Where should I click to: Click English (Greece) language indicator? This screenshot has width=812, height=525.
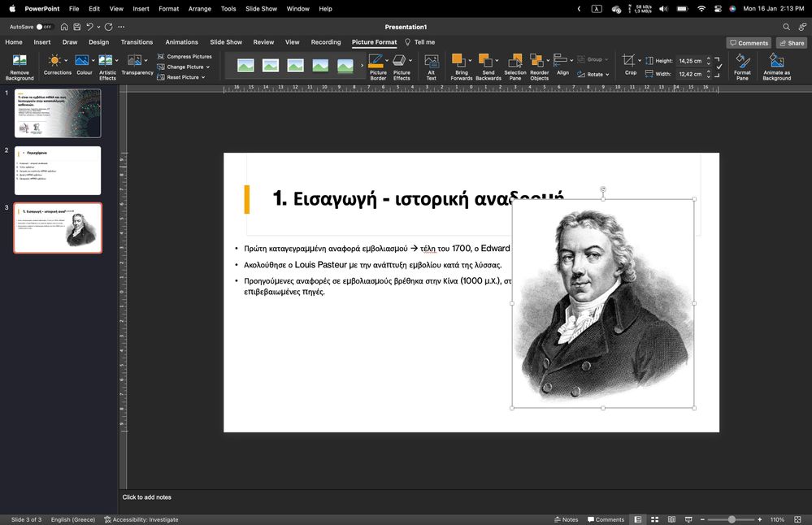click(73, 519)
